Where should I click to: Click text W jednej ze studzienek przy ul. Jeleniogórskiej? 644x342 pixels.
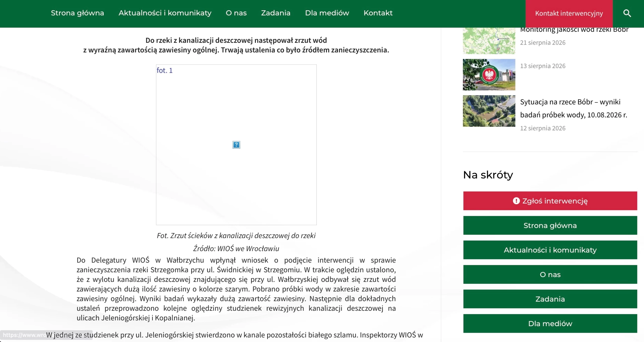234,335
